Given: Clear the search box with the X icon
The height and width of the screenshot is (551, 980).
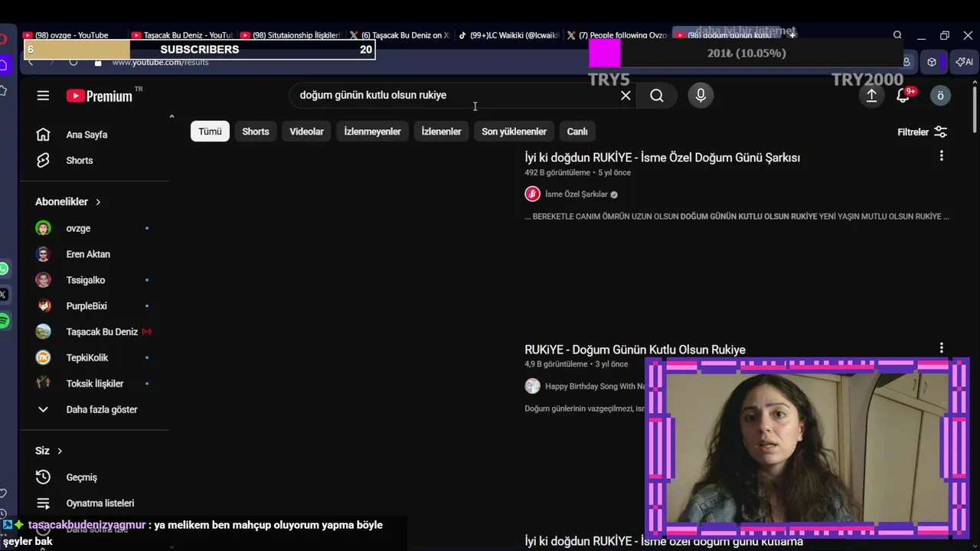Looking at the screenshot, I should coord(626,96).
